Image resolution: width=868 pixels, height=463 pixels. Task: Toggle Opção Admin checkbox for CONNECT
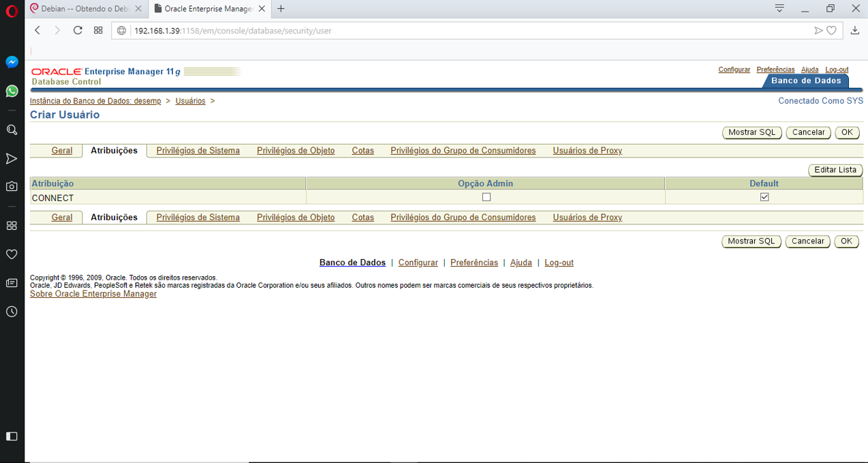486,197
